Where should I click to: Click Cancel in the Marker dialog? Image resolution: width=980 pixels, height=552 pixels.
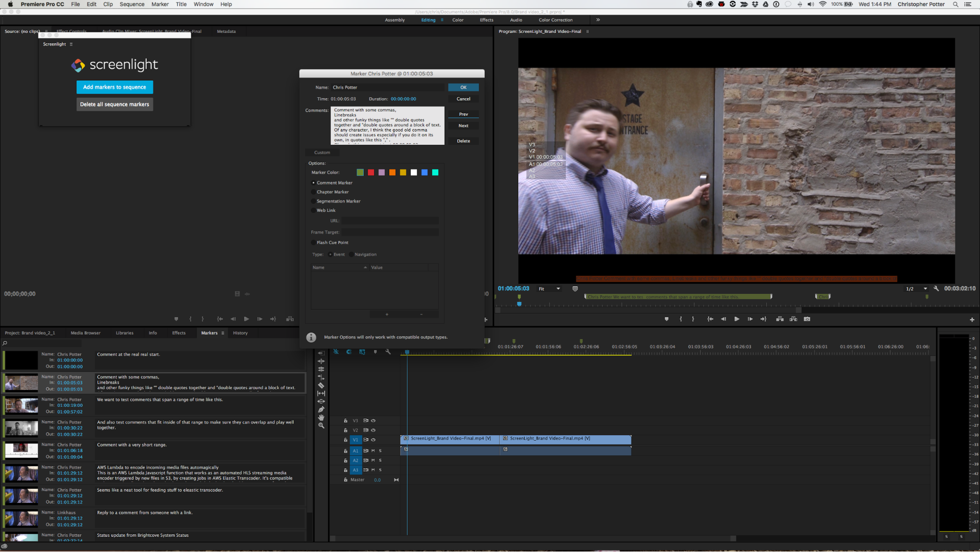click(x=463, y=99)
